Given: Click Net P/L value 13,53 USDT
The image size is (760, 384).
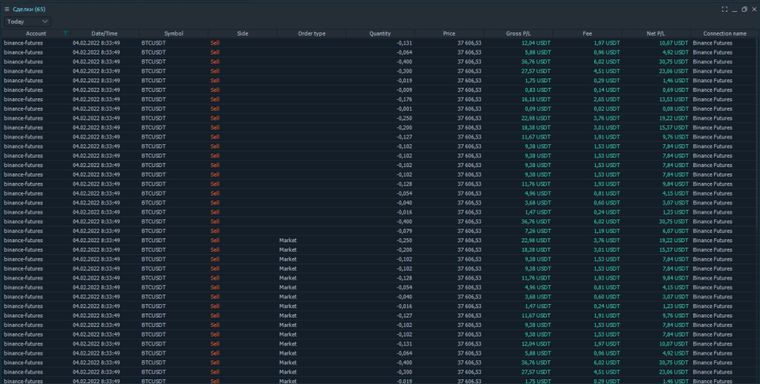Looking at the screenshot, I should pos(674,99).
